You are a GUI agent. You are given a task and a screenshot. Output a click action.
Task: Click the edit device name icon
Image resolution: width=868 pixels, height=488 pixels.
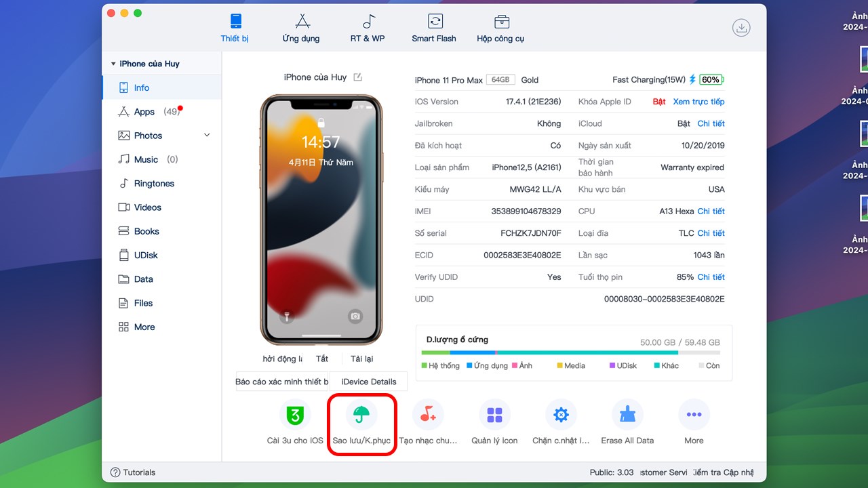click(x=358, y=77)
